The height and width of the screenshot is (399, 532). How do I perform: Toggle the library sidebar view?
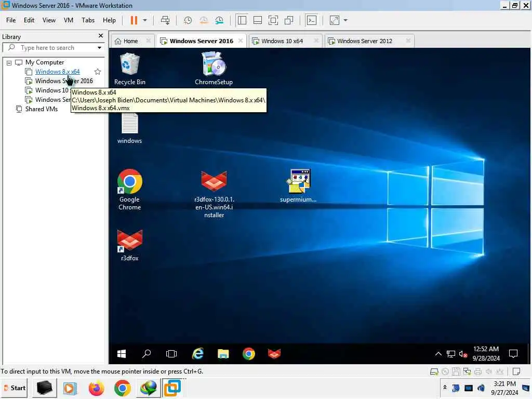(242, 20)
